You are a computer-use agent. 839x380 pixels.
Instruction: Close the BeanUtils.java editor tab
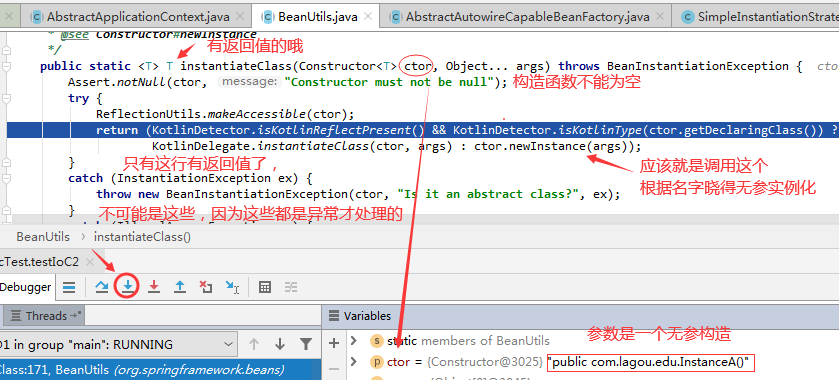[369, 17]
